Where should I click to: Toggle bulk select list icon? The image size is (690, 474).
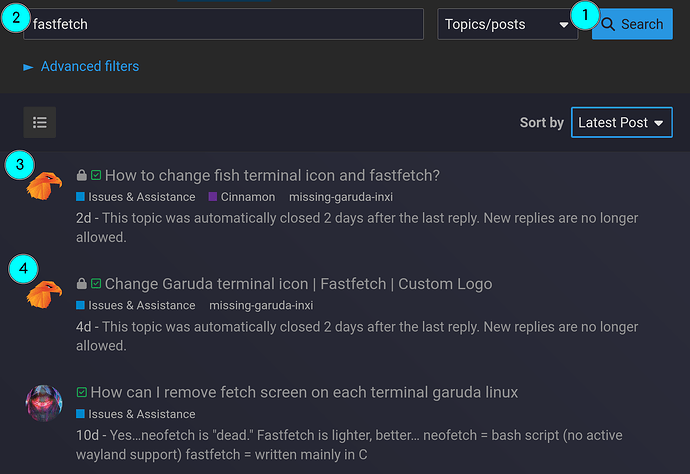point(40,122)
